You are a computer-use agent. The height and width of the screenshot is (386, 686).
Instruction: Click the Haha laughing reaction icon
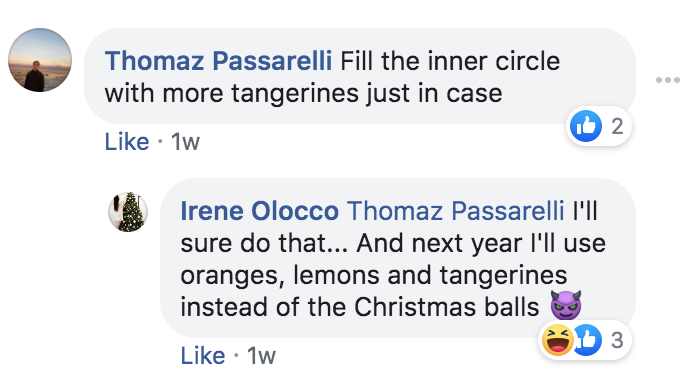(557, 340)
